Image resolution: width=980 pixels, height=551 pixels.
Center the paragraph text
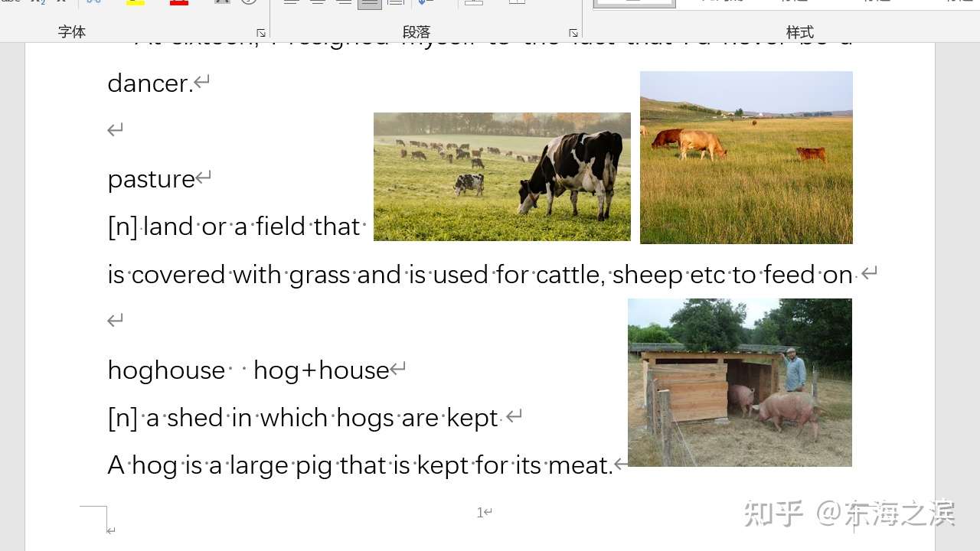click(x=318, y=2)
